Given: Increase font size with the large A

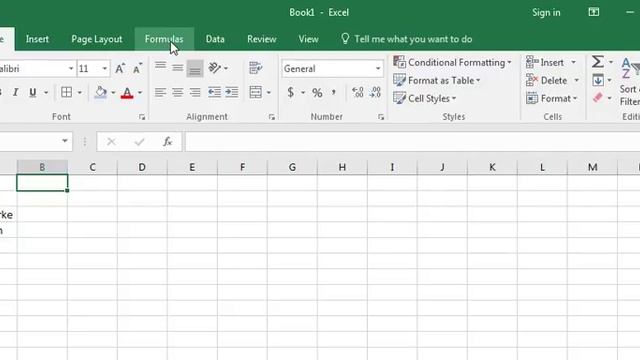Looking at the screenshot, I should pyautogui.click(x=120, y=69).
